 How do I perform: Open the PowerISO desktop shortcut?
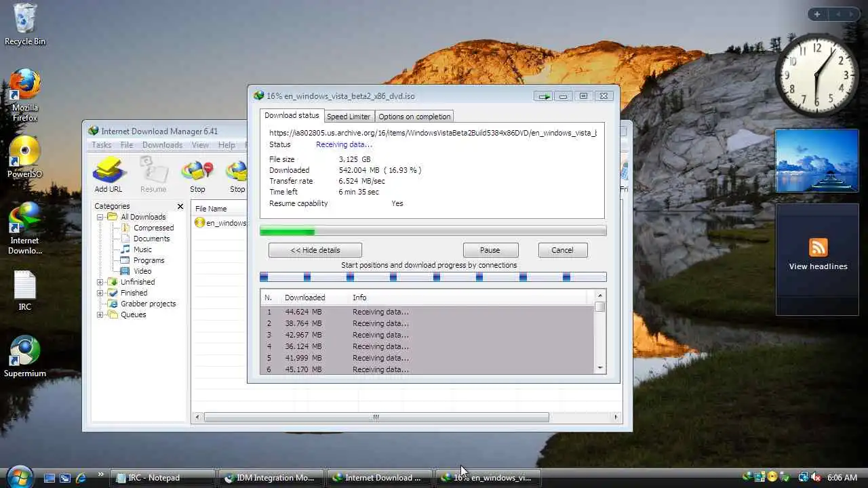point(25,157)
